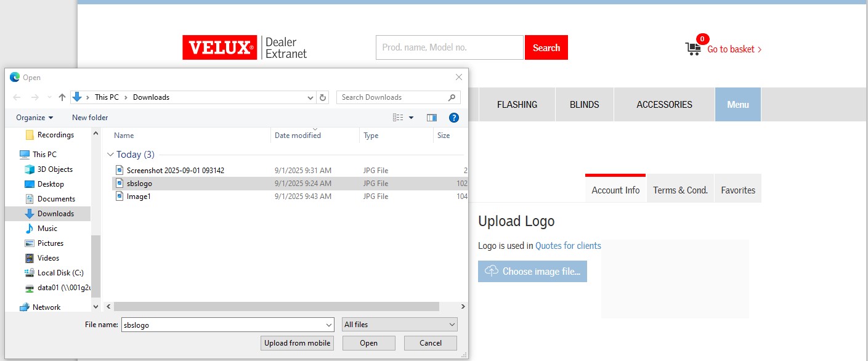The width and height of the screenshot is (868, 361).
Task: Click the Refresh icon beside address bar
Action: pyautogui.click(x=323, y=97)
